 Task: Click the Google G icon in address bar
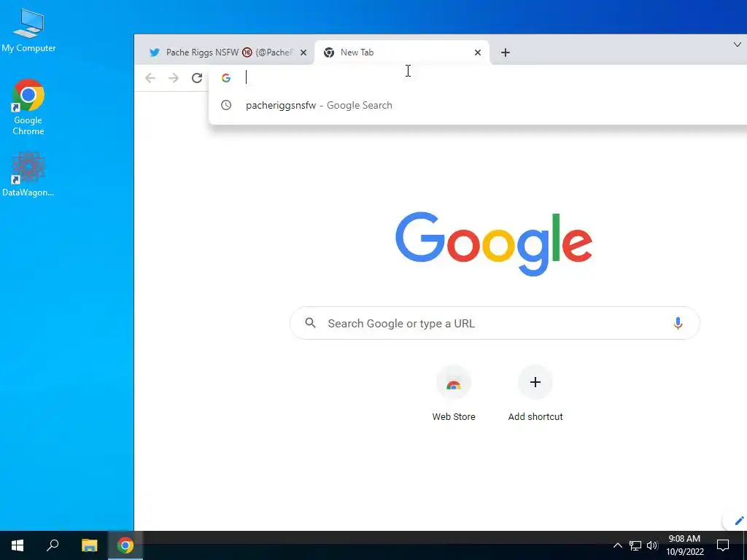[226, 77]
